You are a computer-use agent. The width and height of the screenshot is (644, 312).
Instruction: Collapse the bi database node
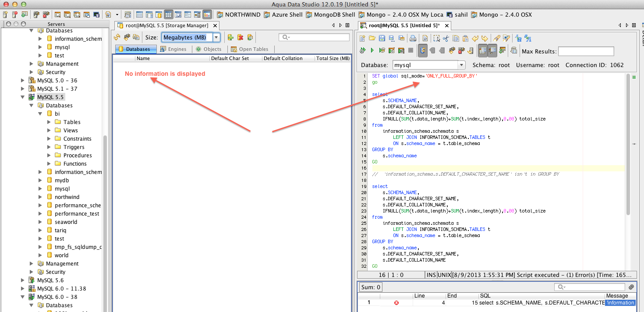point(40,114)
